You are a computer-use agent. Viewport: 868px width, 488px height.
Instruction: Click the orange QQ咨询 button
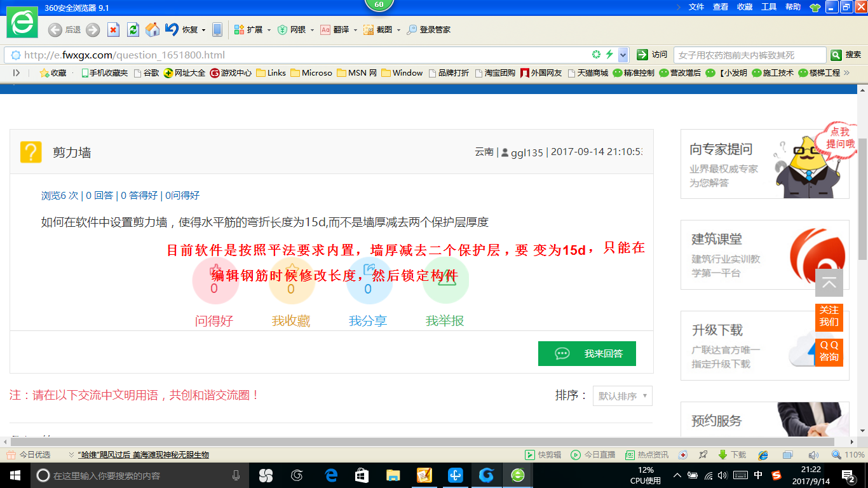(x=829, y=351)
